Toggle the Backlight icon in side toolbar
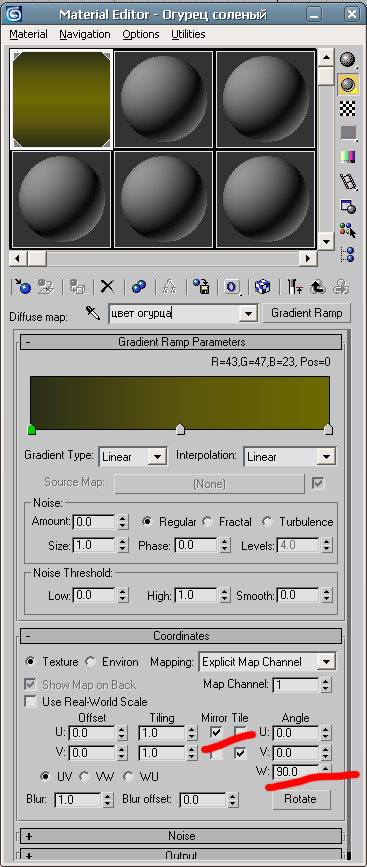 348,84
